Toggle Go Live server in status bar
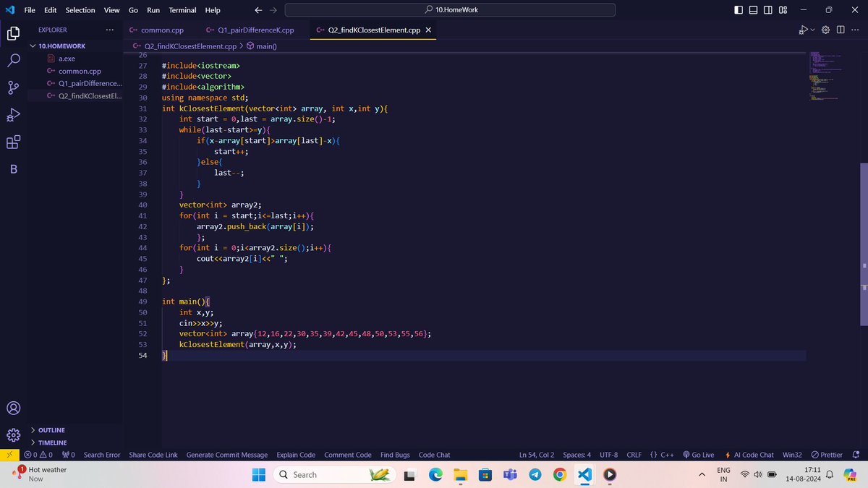868x488 pixels. point(698,455)
